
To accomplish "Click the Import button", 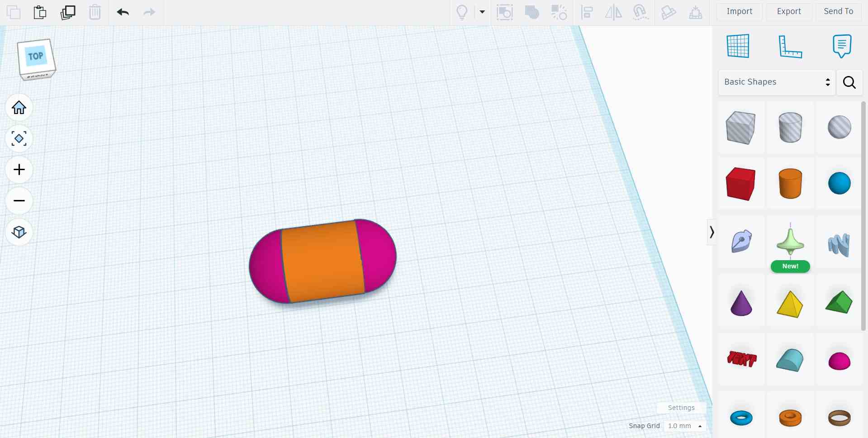I will 740,11.
